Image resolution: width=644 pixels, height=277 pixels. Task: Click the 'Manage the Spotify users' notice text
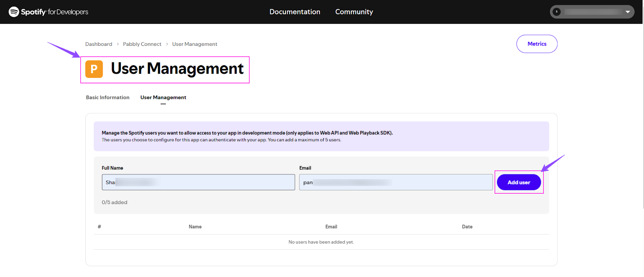click(x=247, y=133)
